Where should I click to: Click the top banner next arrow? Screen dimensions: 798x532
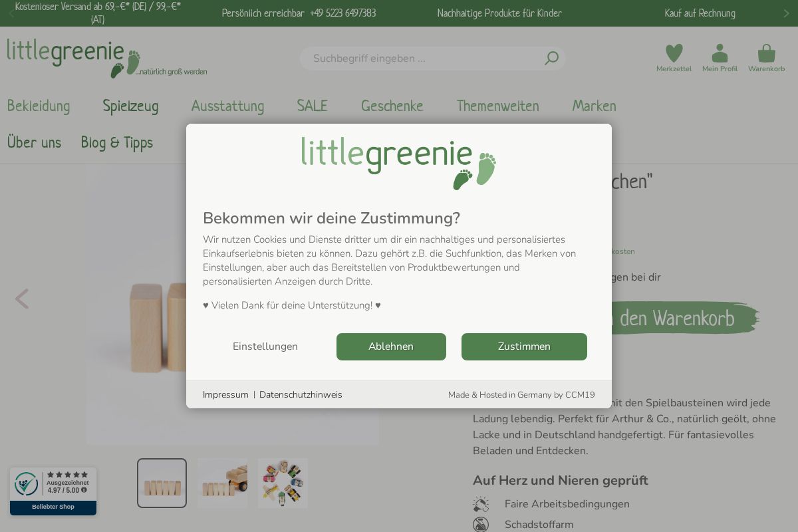787,13
